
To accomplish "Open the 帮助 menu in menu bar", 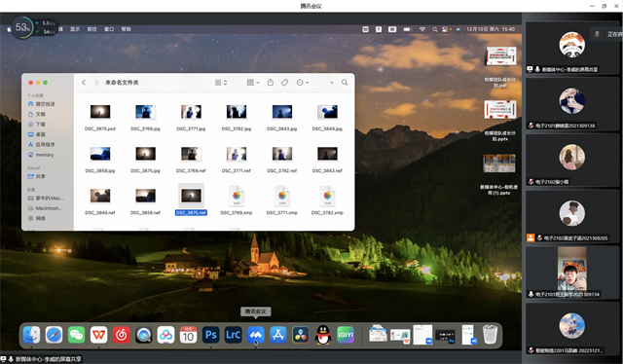I will pyautogui.click(x=126, y=29).
